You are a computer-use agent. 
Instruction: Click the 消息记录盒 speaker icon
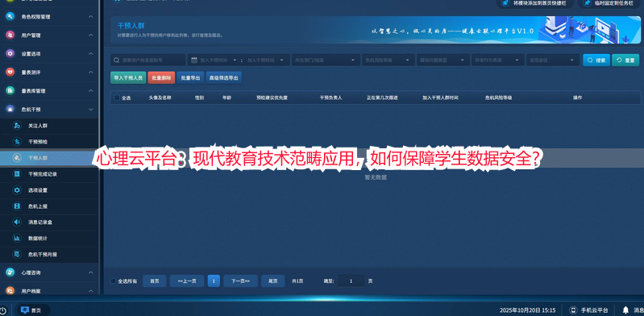(x=17, y=222)
